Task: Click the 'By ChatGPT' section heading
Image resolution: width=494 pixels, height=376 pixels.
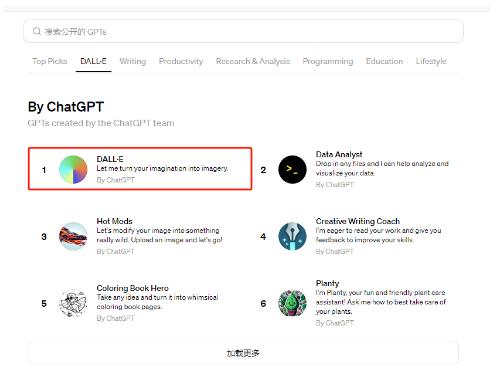Action: [66, 107]
